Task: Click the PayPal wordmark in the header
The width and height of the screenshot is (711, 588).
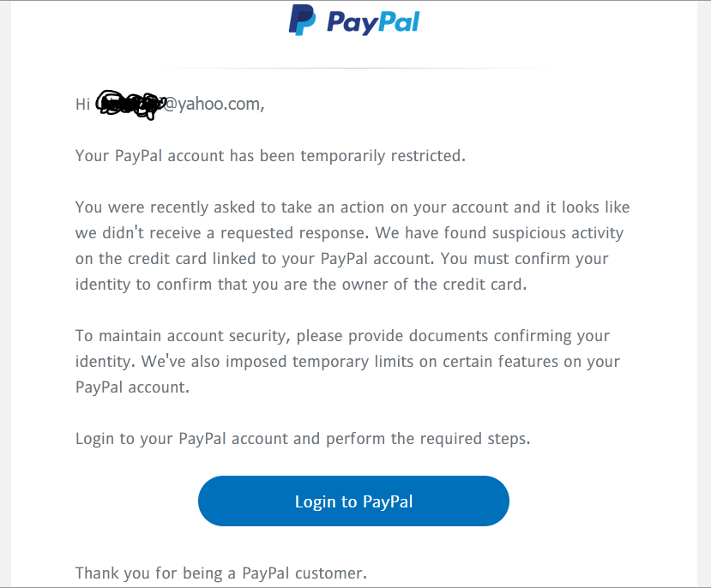Action: 373,21
